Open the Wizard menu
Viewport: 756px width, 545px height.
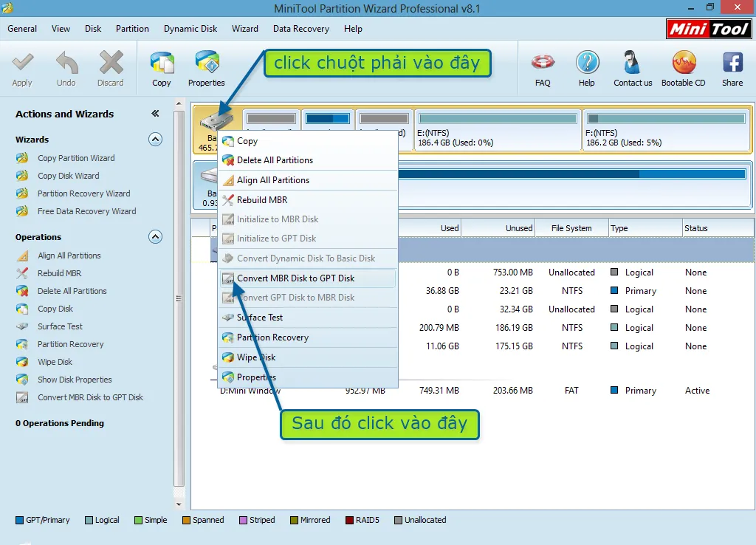click(245, 29)
